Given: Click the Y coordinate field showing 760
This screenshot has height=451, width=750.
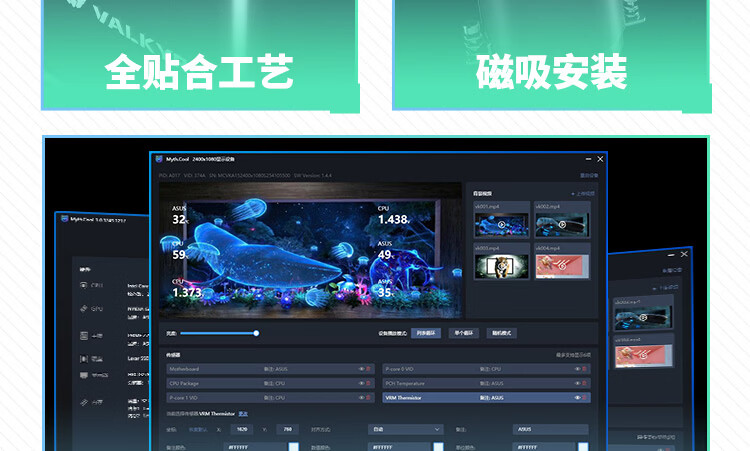Looking at the screenshot, I should (287, 429).
